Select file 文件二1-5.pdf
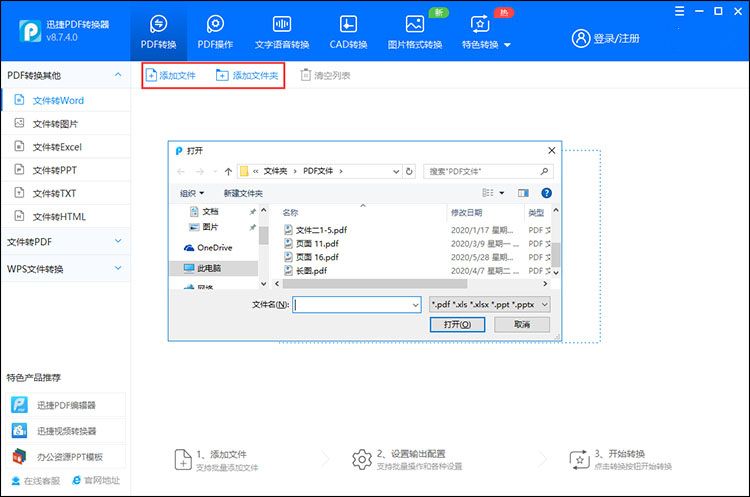Image resolution: width=750 pixels, height=497 pixels. click(x=316, y=230)
